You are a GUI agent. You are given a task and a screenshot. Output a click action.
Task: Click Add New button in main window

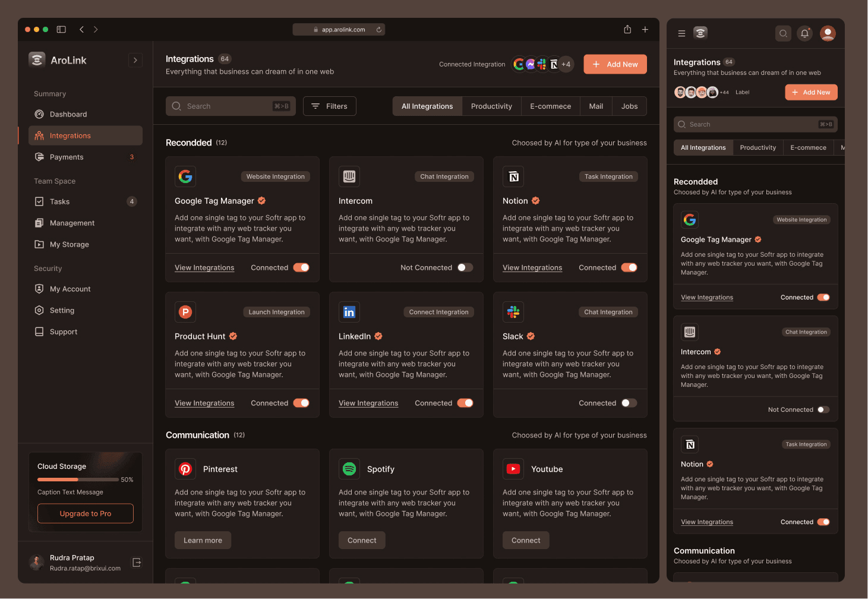tap(615, 64)
